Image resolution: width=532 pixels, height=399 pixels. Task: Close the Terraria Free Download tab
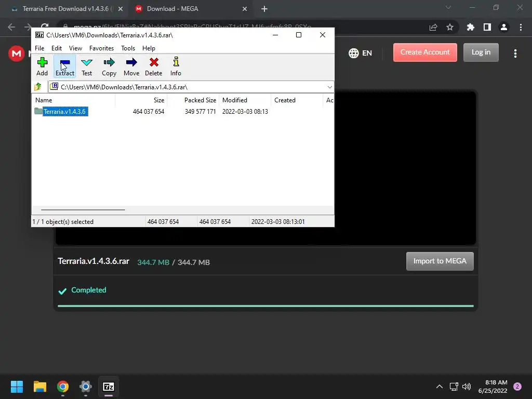(121, 9)
